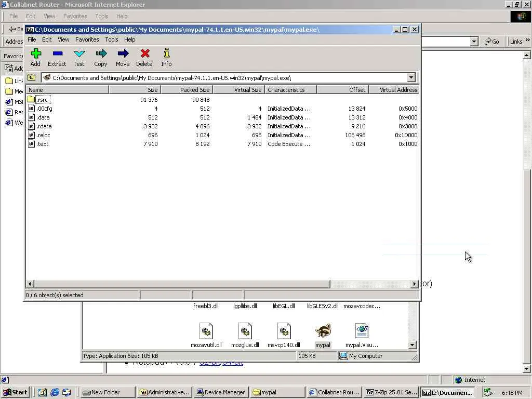Screen dimensions: 532x399
Task: Open 7-Zip Tools menu
Action: [x=112, y=39]
